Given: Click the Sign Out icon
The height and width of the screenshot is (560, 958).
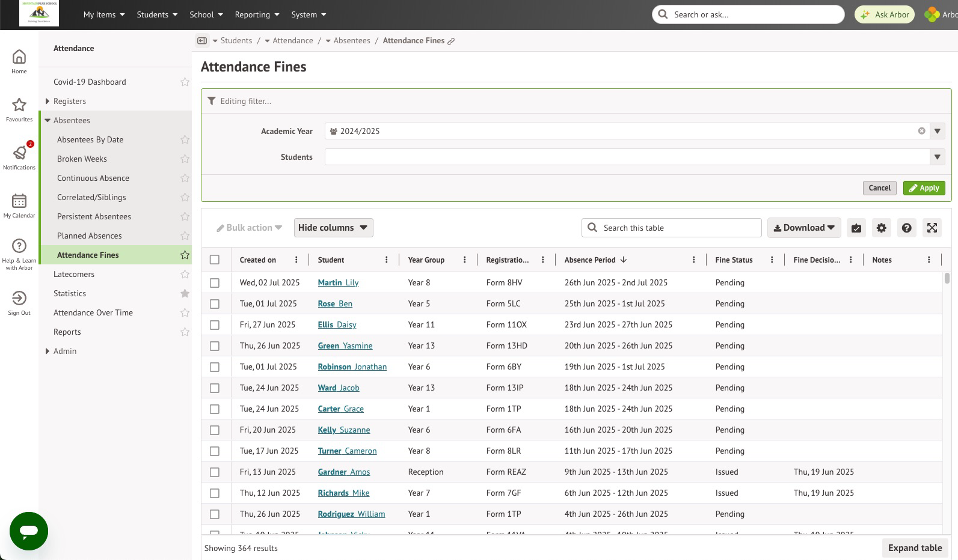Looking at the screenshot, I should tap(19, 298).
